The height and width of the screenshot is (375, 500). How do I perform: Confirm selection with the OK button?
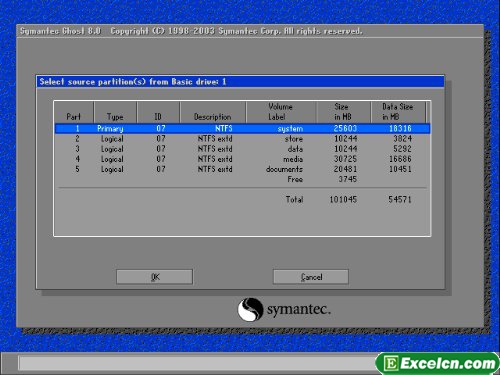click(154, 277)
